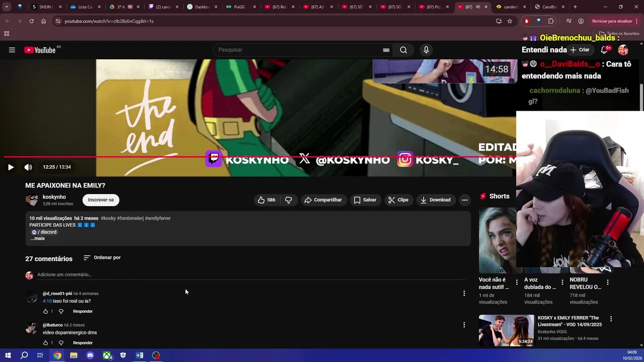The height and width of the screenshot is (362, 644).
Task: Open the Chrome apps grid shortcut
Action: (7, 34)
